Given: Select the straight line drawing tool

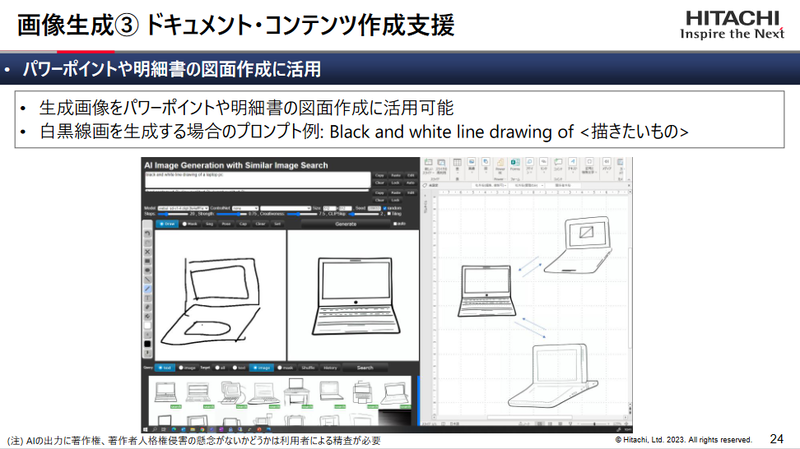Looking at the screenshot, I should pyautogui.click(x=147, y=280).
